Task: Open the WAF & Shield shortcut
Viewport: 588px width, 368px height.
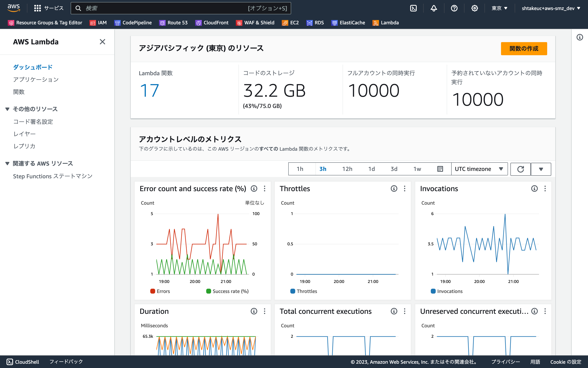Action: 255,23
